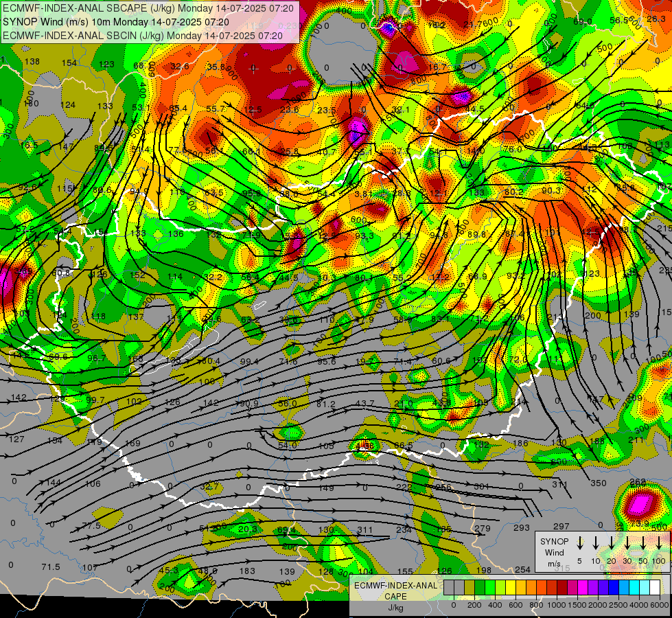672x618 pixels.
Task: Click the map value '77.5'
Action: click(91, 526)
